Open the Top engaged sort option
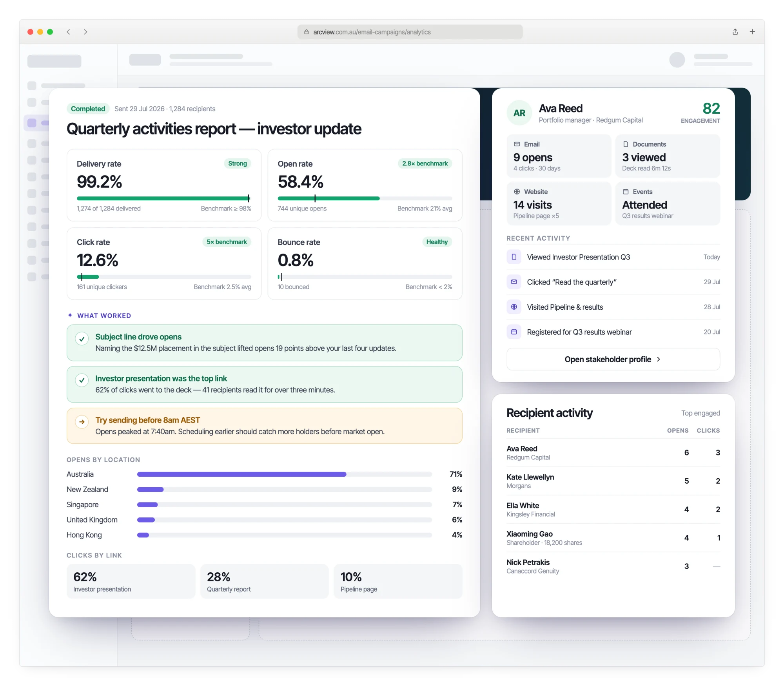 pyautogui.click(x=701, y=413)
